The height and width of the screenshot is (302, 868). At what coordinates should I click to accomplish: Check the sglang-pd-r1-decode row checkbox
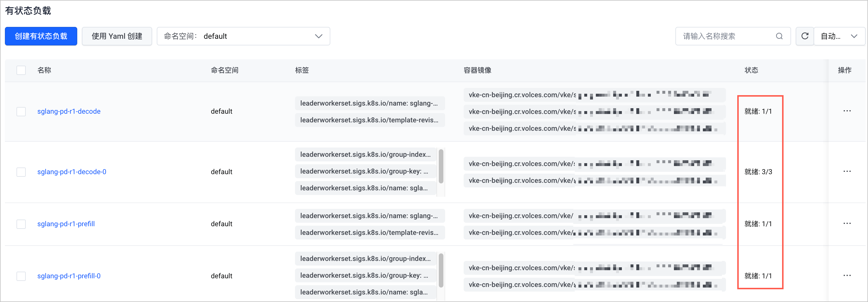click(21, 111)
